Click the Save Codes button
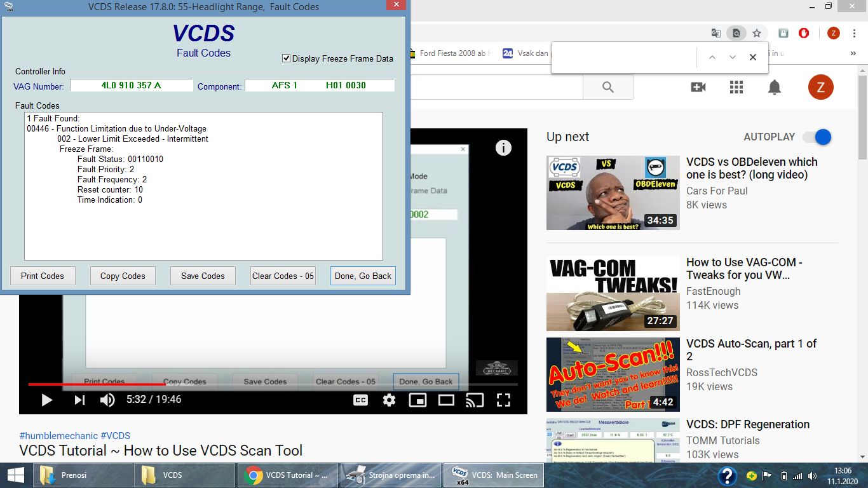The height and width of the screenshot is (488, 868). point(203,276)
